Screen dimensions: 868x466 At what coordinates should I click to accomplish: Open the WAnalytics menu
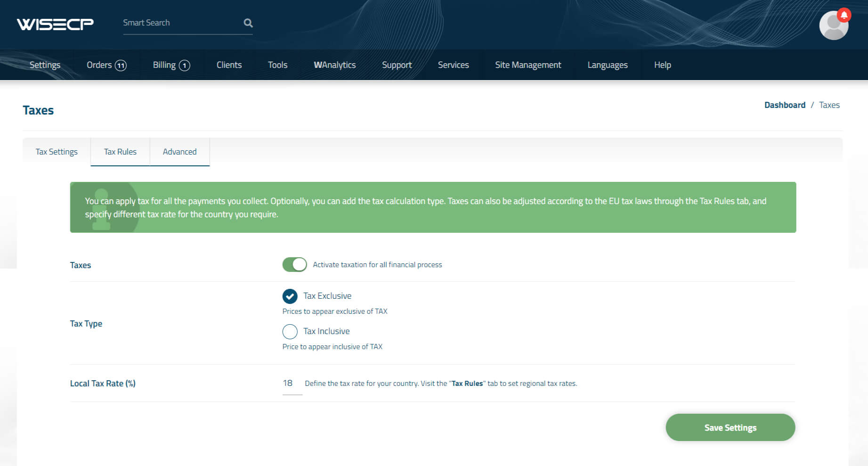tap(334, 65)
